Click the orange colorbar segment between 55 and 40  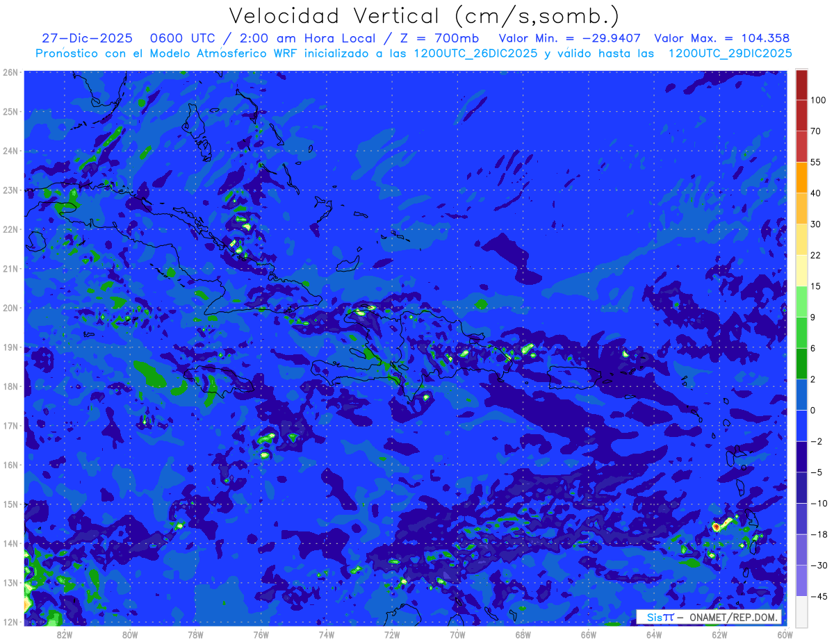(801, 177)
